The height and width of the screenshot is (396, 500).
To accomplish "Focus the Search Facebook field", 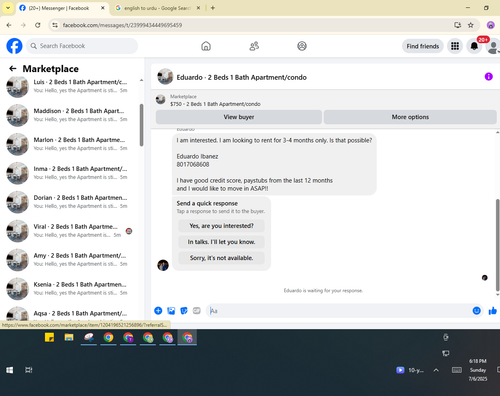I will [x=82, y=46].
